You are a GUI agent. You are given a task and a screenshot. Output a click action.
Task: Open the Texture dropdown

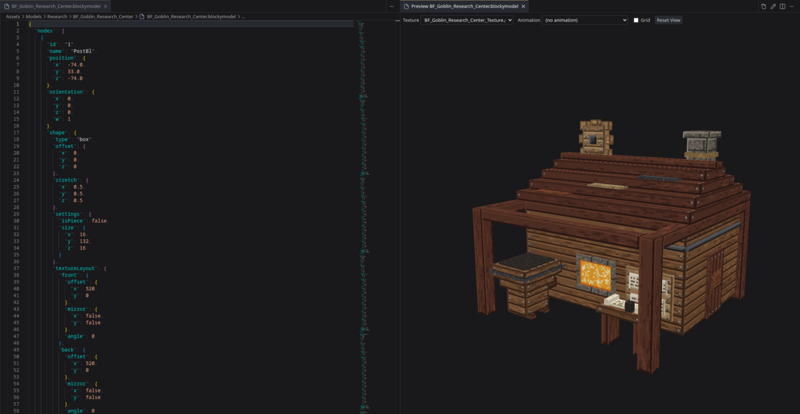467,20
